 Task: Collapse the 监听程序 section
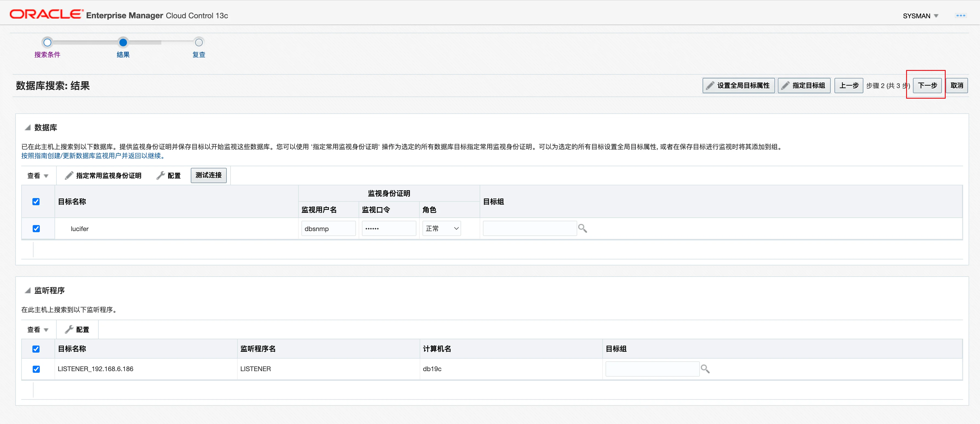pos(28,290)
